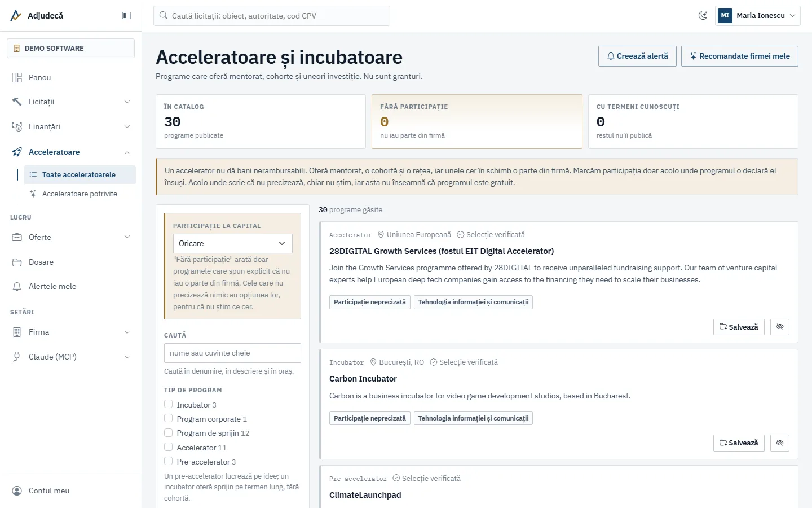The image size is (812, 508).
Task: Open the Carbon Incubator program title
Action: 363,379
